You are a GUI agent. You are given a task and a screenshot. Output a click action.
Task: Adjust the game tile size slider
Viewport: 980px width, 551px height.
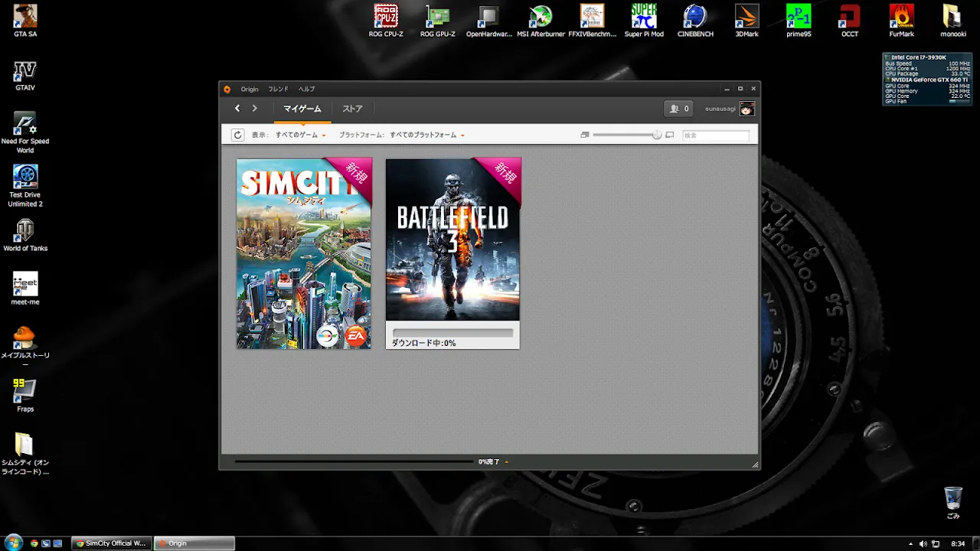tap(656, 135)
